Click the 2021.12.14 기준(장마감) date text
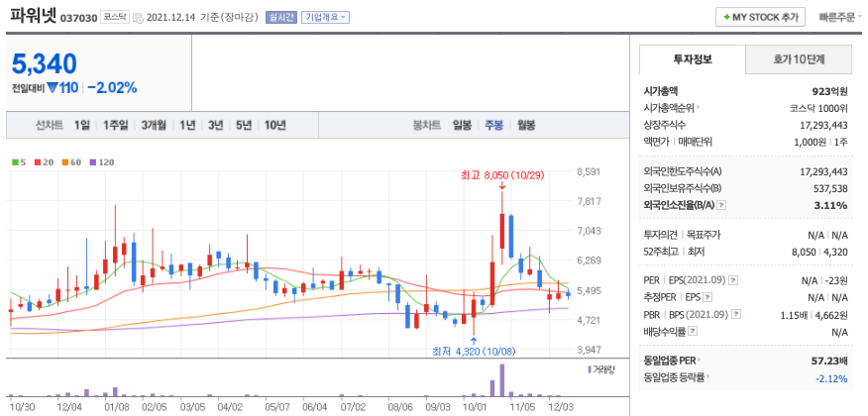The image size is (868, 416). click(202, 18)
